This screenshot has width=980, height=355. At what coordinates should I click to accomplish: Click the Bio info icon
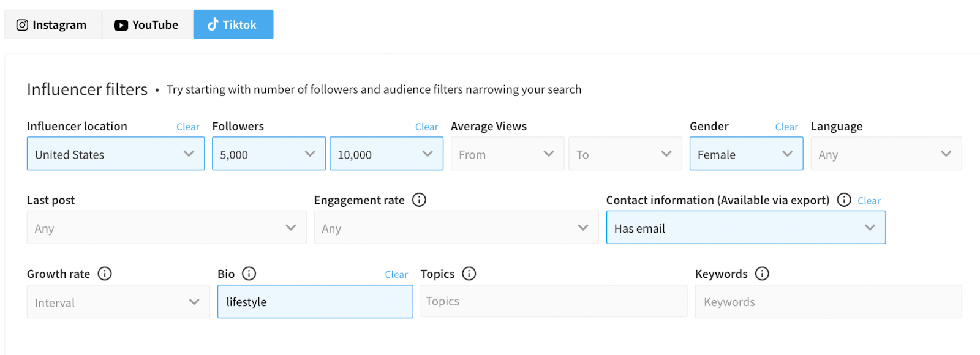[249, 274]
